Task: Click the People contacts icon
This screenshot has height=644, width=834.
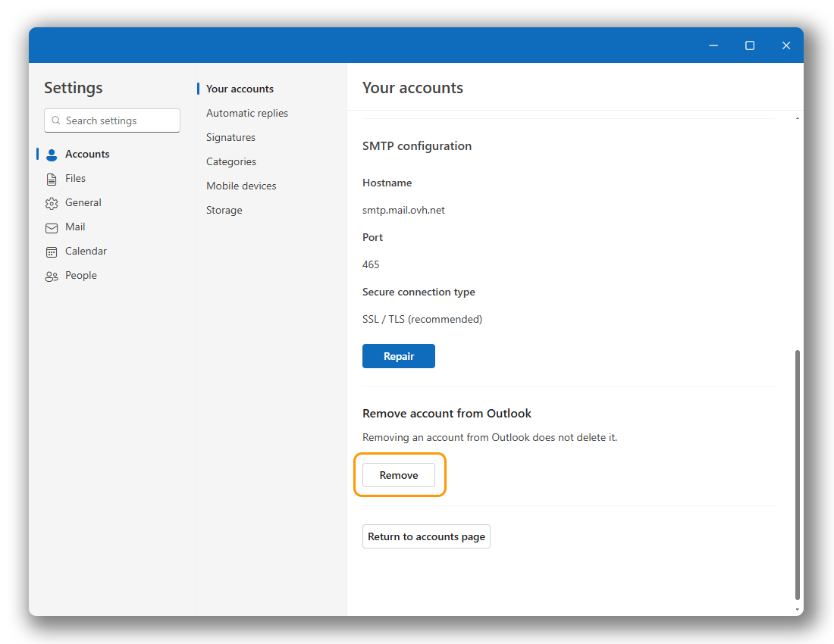Action: (52, 276)
